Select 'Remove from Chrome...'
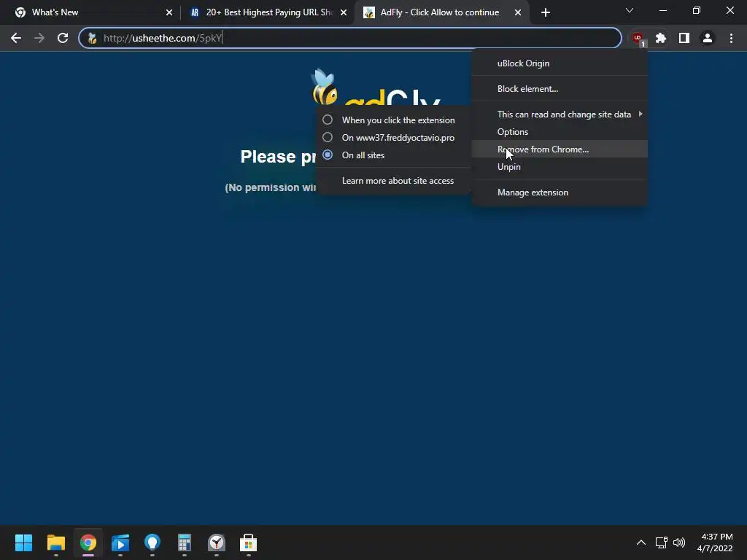This screenshot has width=747, height=560. click(x=560, y=149)
